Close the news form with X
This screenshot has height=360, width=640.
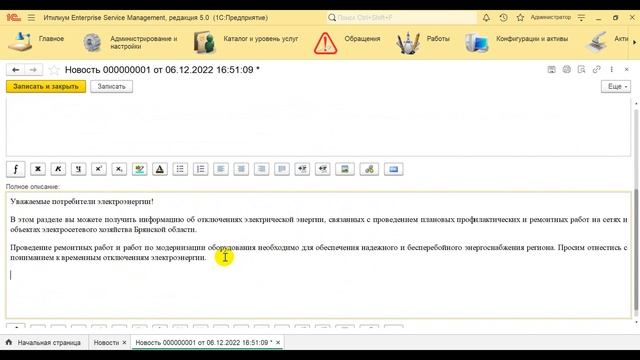627,69
